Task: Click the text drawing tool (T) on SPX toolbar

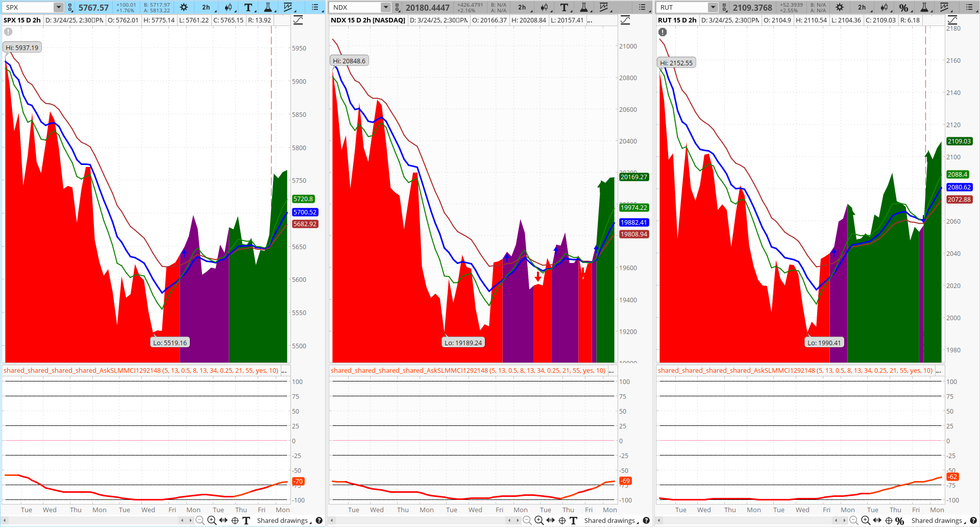Action: coord(248,8)
